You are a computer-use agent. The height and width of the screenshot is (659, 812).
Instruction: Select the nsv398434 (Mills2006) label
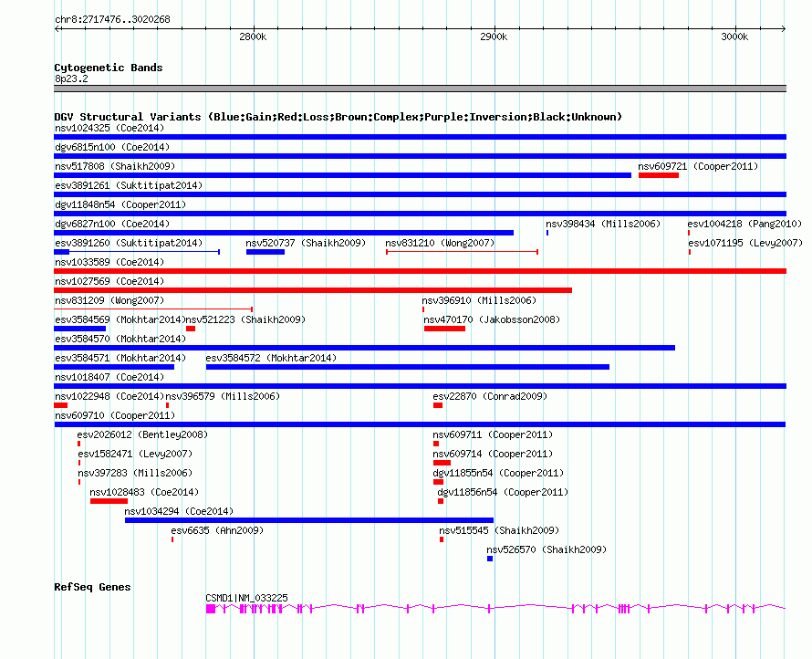603,224
